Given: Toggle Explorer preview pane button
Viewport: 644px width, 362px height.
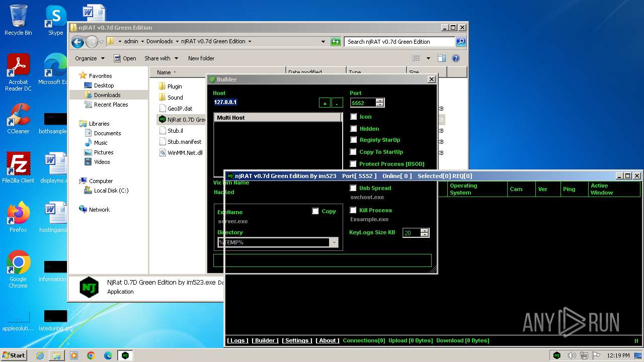Looking at the screenshot, I should pyautogui.click(x=441, y=58).
